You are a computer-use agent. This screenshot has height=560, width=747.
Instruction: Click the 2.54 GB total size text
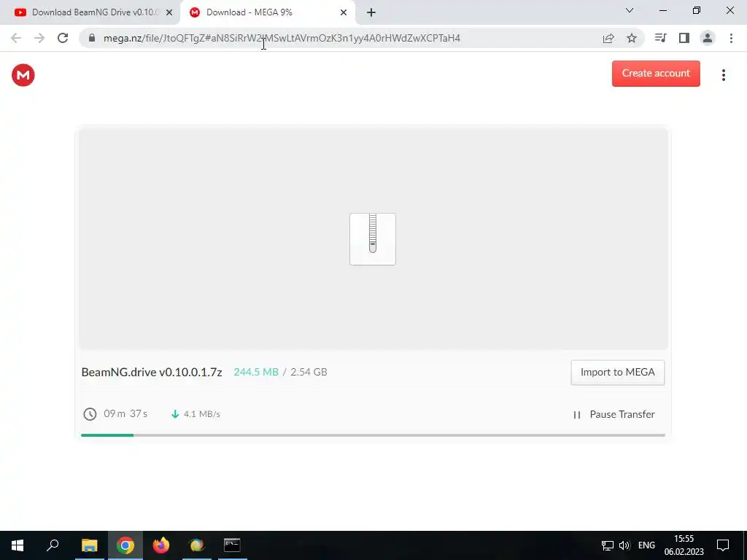pyautogui.click(x=309, y=372)
